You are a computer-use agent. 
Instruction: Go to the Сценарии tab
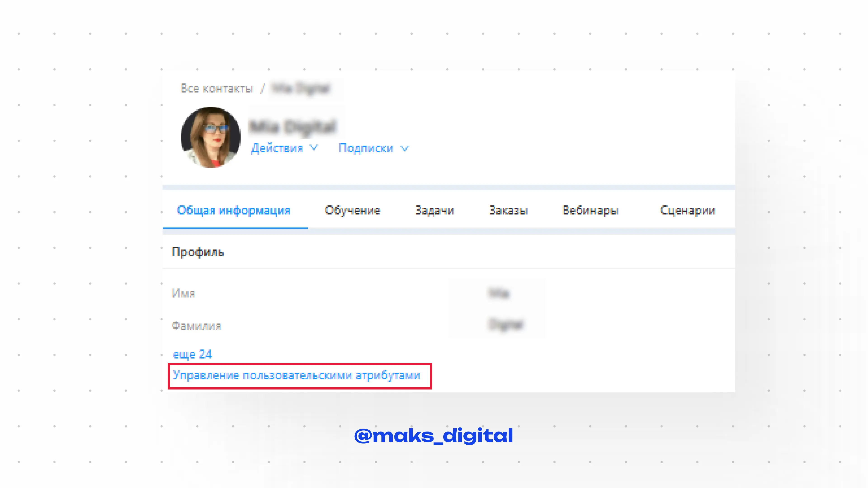click(x=687, y=210)
